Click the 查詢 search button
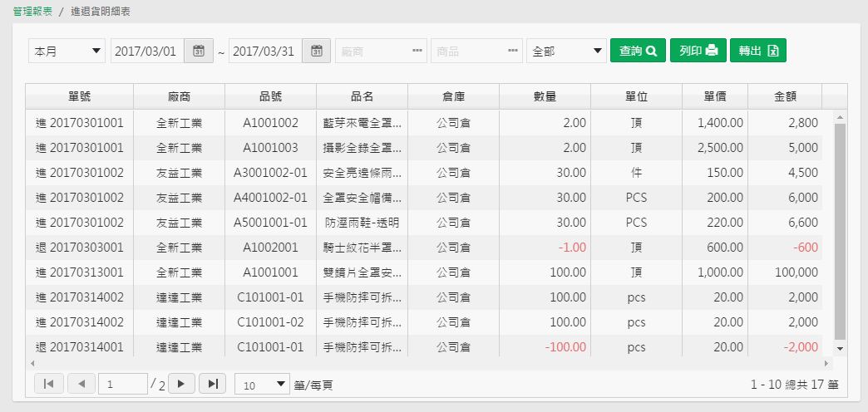The height and width of the screenshot is (412, 868). 638,51
